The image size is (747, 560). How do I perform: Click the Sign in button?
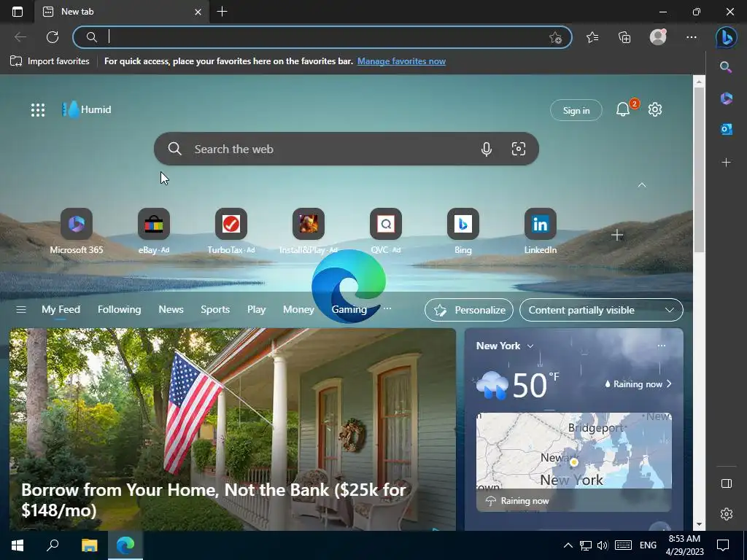point(576,111)
